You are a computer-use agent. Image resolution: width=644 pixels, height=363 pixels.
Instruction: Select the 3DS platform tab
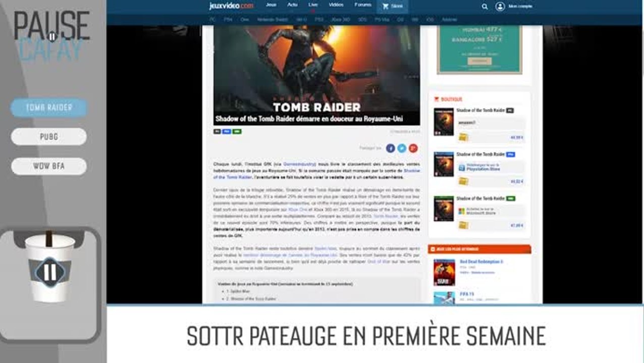point(362,20)
